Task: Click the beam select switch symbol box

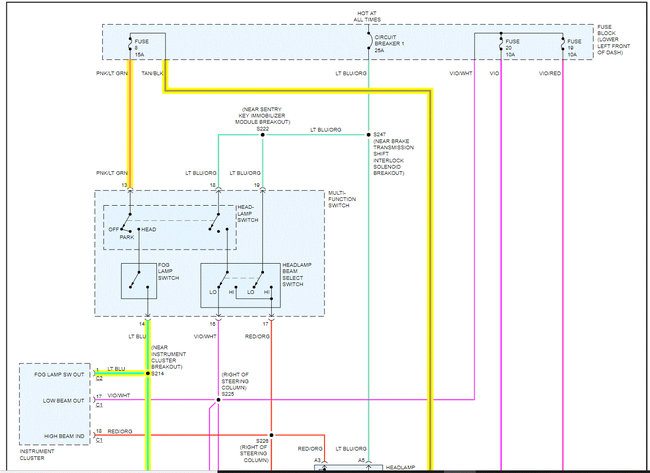Action: 240,285
